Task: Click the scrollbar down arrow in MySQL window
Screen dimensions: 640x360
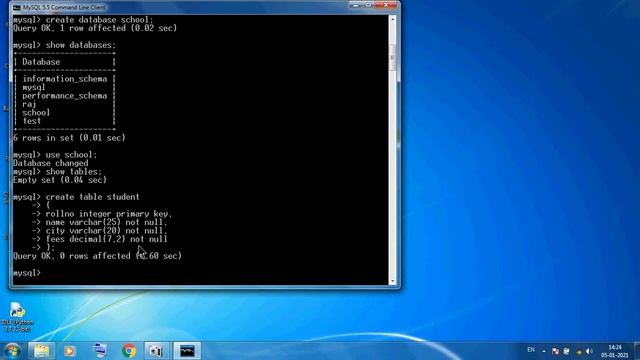Action: [x=393, y=281]
